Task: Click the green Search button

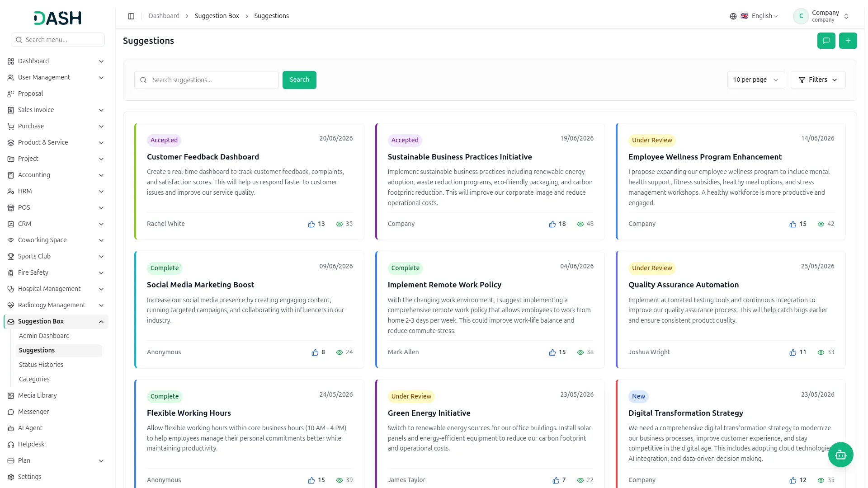Action: (299, 80)
